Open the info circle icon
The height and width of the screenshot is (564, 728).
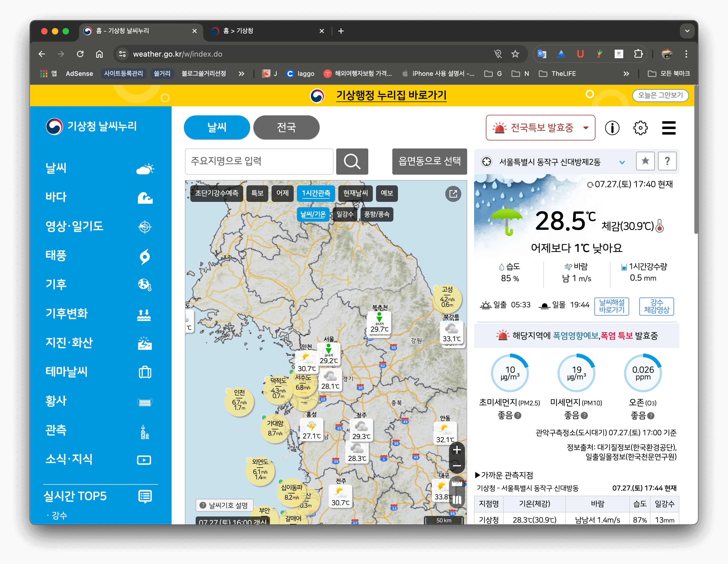pyautogui.click(x=612, y=128)
